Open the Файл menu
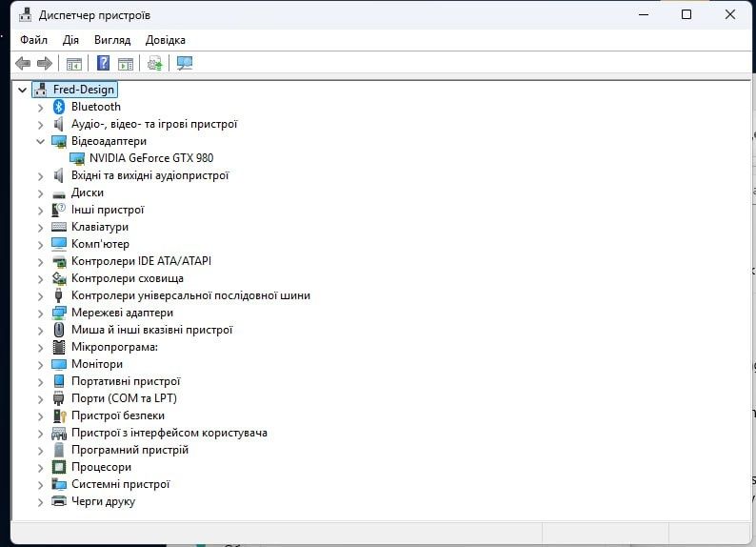This screenshot has height=547, width=756. pyautogui.click(x=33, y=40)
